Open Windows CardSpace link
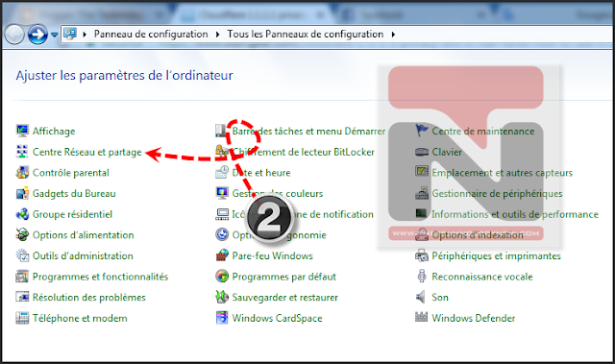The width and height of the screenshot is (615, 364). click(278, 318)
